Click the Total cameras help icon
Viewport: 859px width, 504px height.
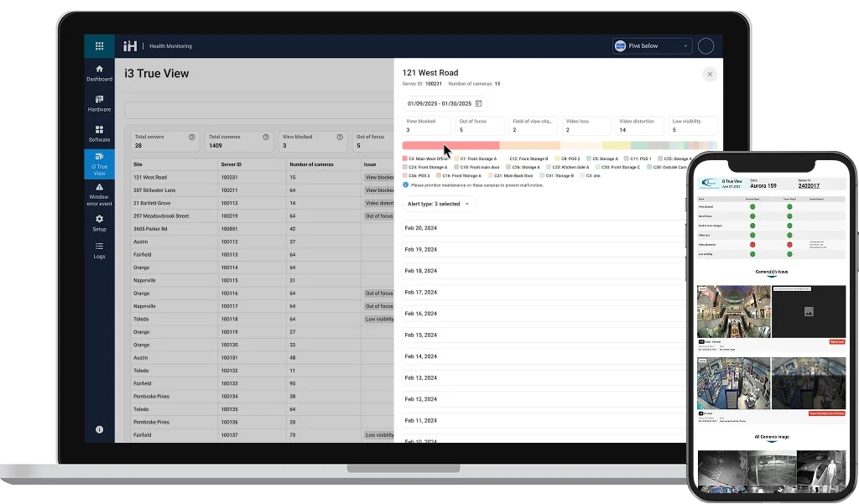pyautogui.click(x=266, y=137)
